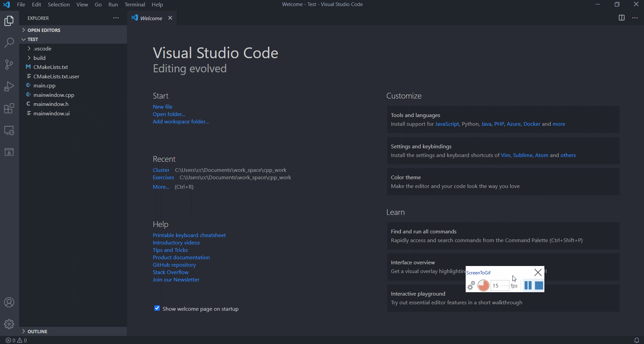Edit the ScreenToGif fps value field
Image resolution: width=644 pixels, height=344 pixels.
coord(499,285)
